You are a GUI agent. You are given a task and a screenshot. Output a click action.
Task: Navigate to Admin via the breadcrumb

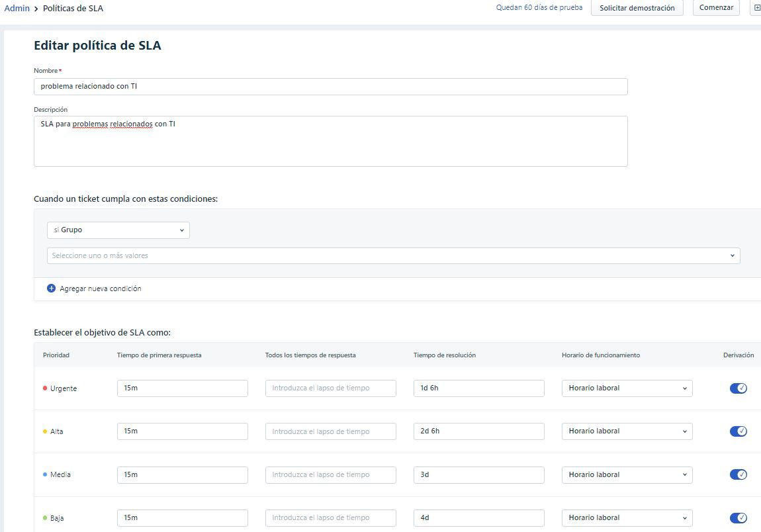[17, 8]
